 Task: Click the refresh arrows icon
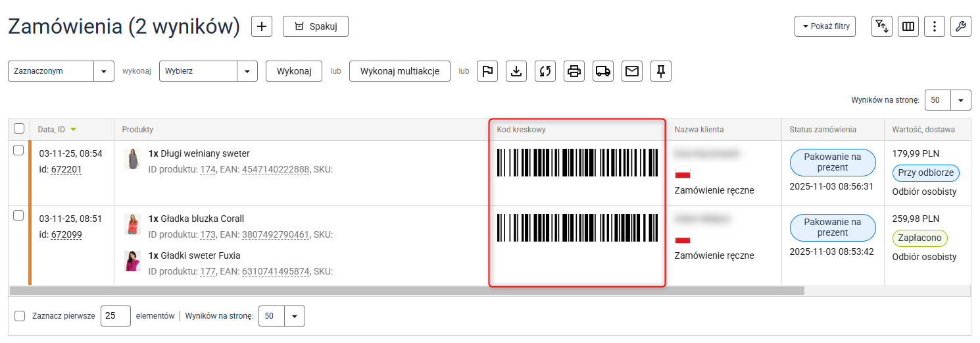tap(545, 71)
